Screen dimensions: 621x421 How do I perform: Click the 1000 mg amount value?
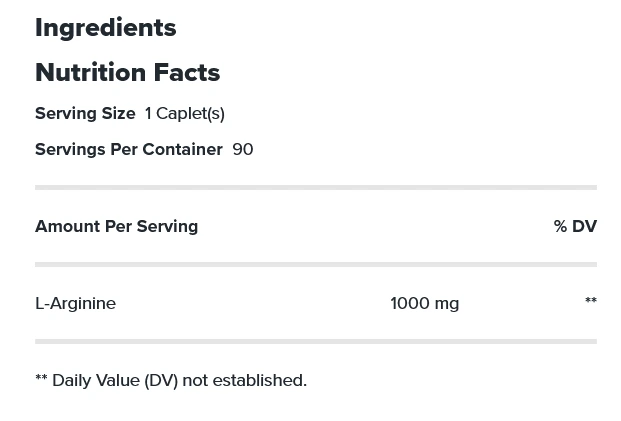pyautogui.click(x=424, y=303)
